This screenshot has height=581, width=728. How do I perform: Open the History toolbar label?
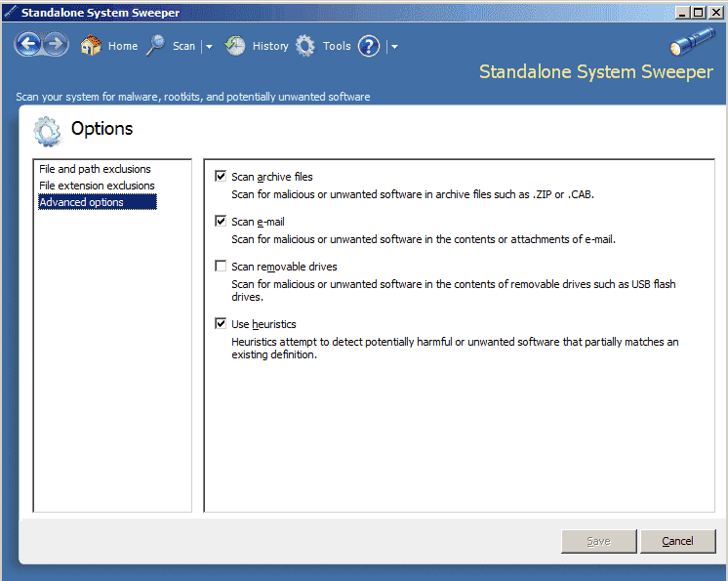click(270, 46)
